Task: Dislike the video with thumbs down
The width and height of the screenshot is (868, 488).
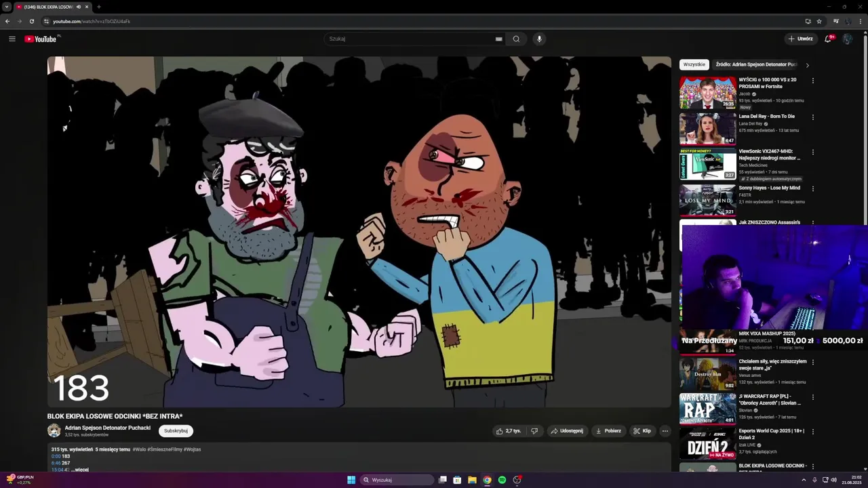Action: [534, 430]
